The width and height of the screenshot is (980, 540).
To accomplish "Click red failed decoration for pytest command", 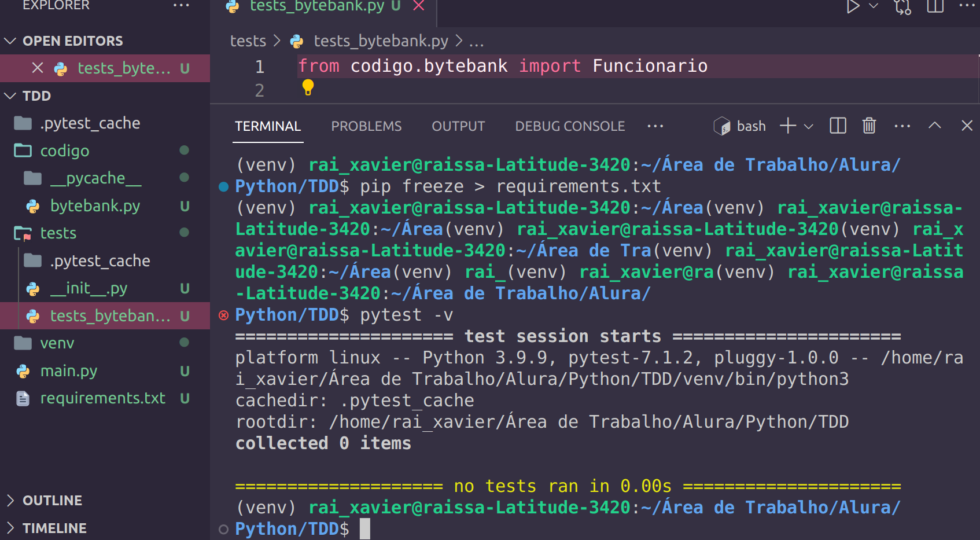I will [x=223, y=315].
